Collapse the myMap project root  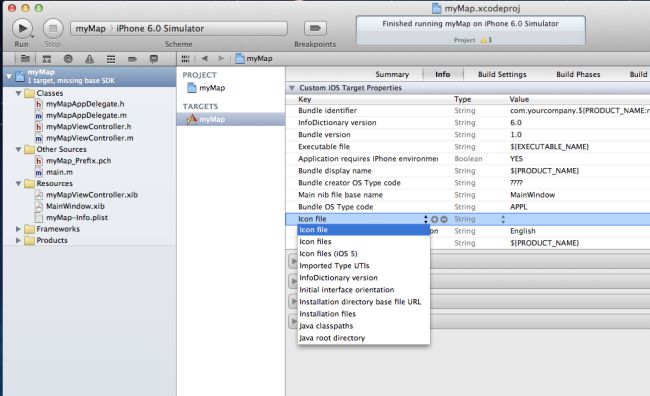(9, 76)
